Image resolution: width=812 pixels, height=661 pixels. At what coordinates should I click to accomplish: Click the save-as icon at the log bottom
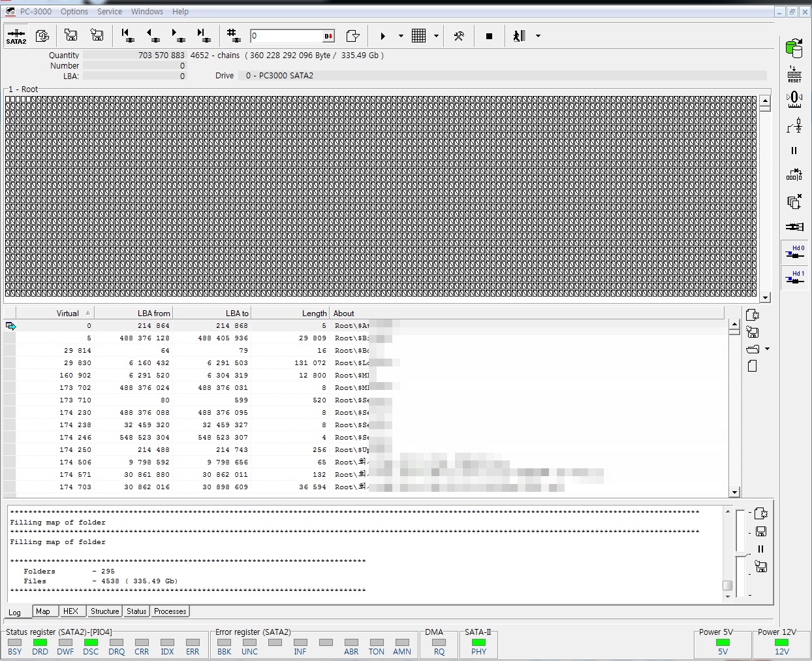[x=760, y=567]
